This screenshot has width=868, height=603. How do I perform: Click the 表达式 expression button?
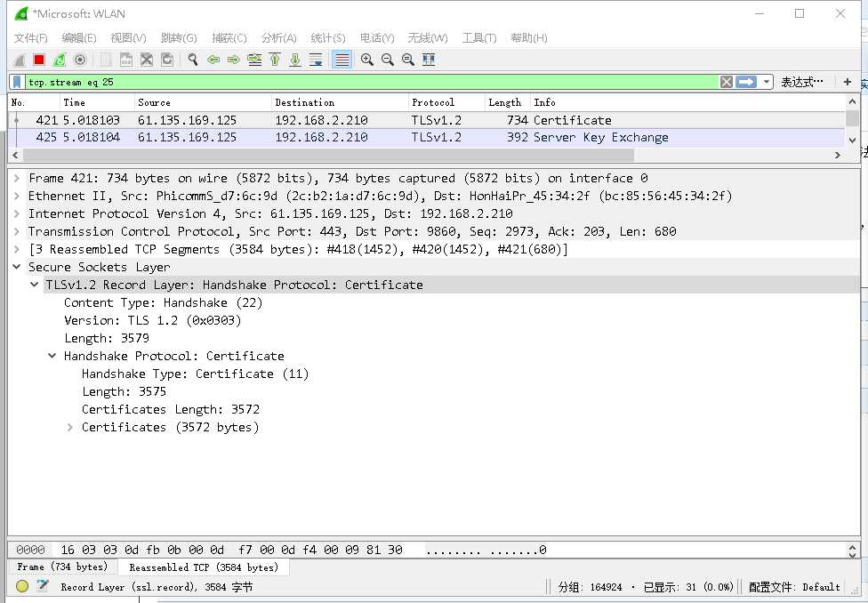click(801, 82)
